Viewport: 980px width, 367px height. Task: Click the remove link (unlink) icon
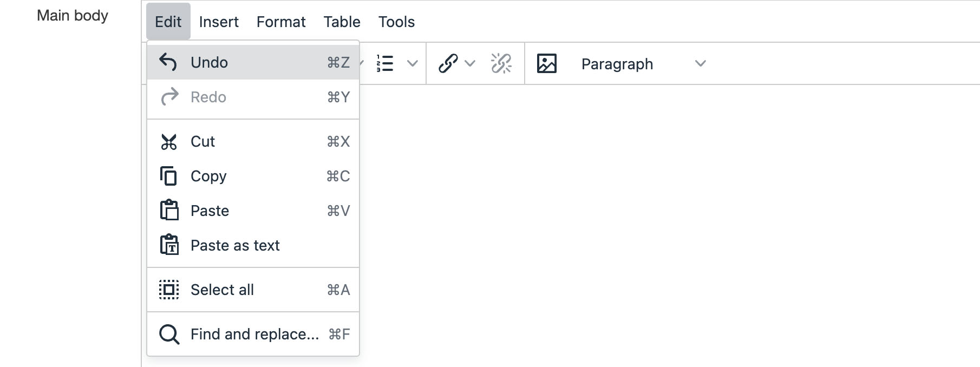pyautogui.click(x=501, y=63)
